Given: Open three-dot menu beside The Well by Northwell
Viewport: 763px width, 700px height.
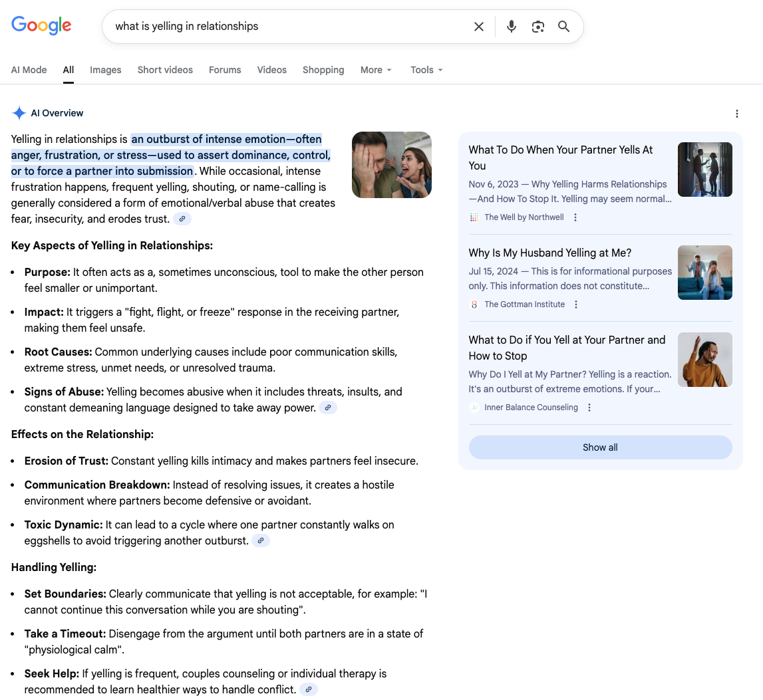Looking at the screenshot, I should [x=575, y=217].
